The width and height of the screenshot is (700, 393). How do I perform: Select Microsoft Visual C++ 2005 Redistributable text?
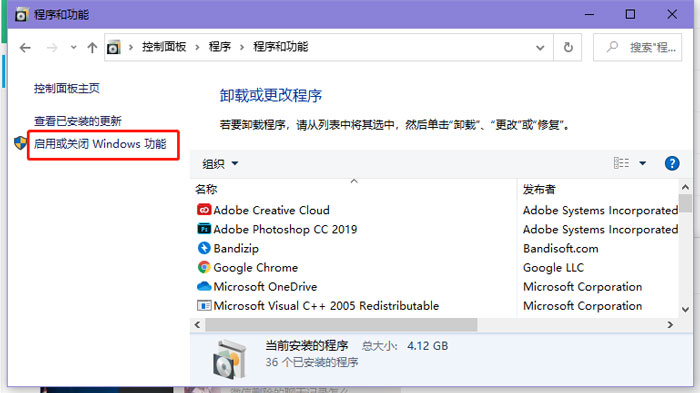(x=326, y=305)
